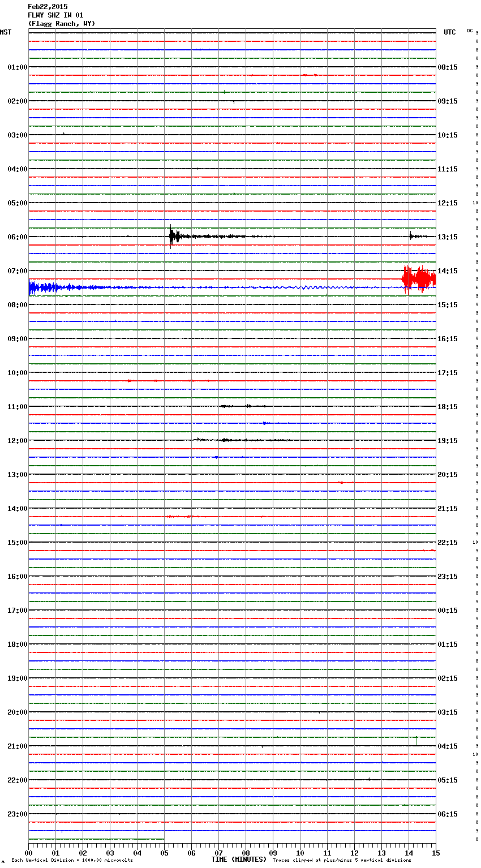This screenshot has width=481, height=868.
Task: Click the 'Traces clipped at plus/minus 5 vertical divisions' note
Action: point(342,861)
